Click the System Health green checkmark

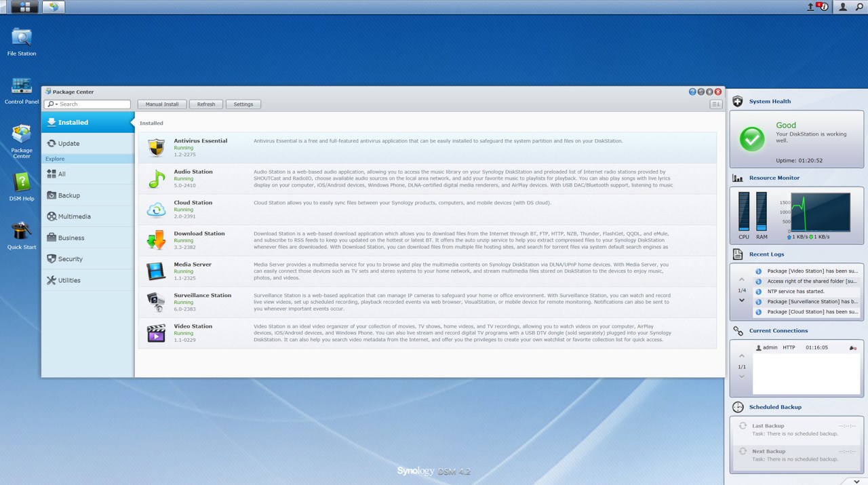click(751, 139)
